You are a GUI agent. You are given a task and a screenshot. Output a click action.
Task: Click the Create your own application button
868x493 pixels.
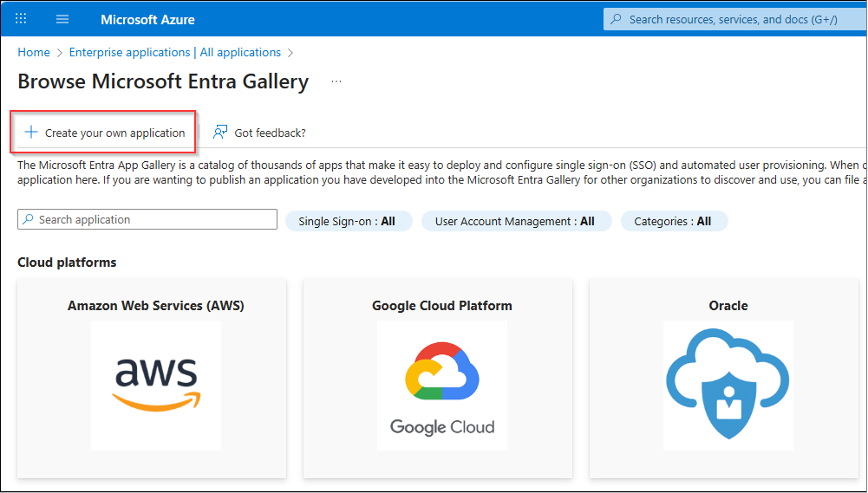pyautogui.click(x=103, y=133)
